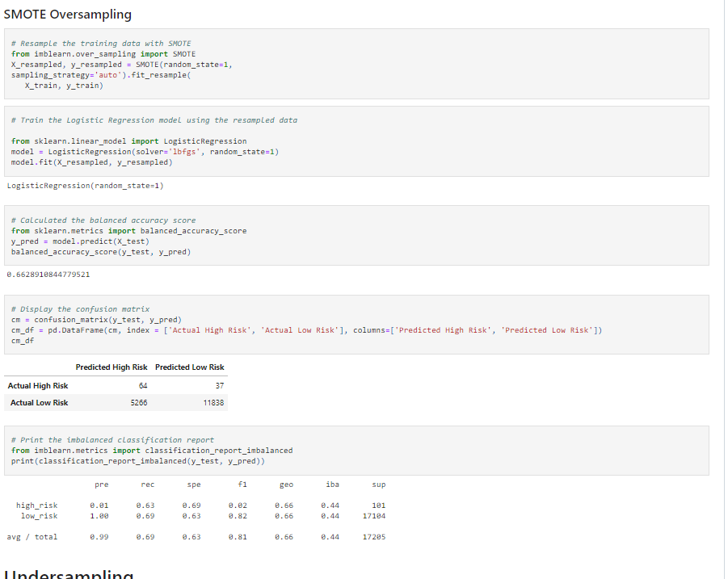Viewport: 728px width, 579px height.
Task: Click the Actual Low Risk row label
Action: coord(40,403)
